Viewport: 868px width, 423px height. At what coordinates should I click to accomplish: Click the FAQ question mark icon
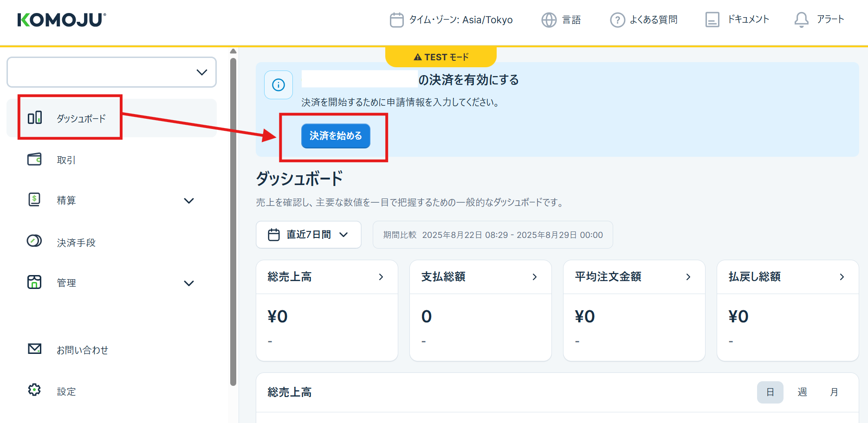(617, 20)
